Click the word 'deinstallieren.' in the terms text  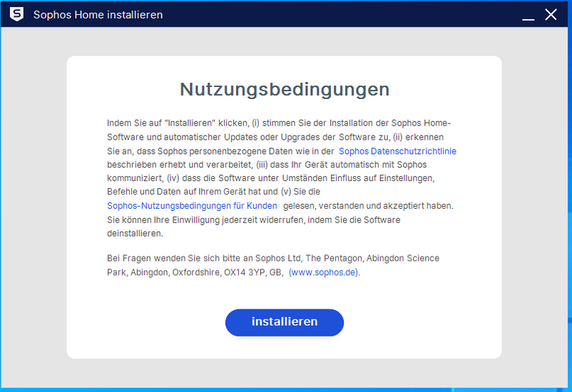tap(135, 233)
